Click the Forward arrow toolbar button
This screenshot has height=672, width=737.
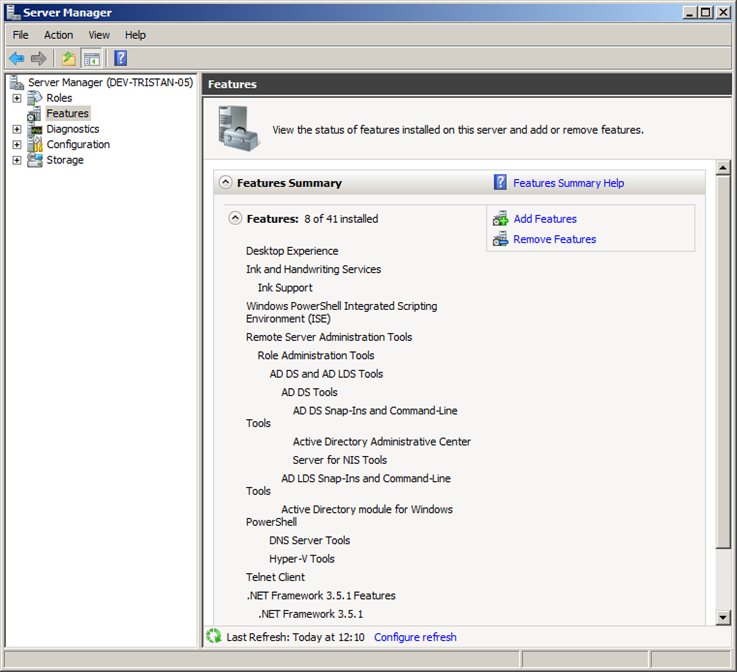pos(39,59)
